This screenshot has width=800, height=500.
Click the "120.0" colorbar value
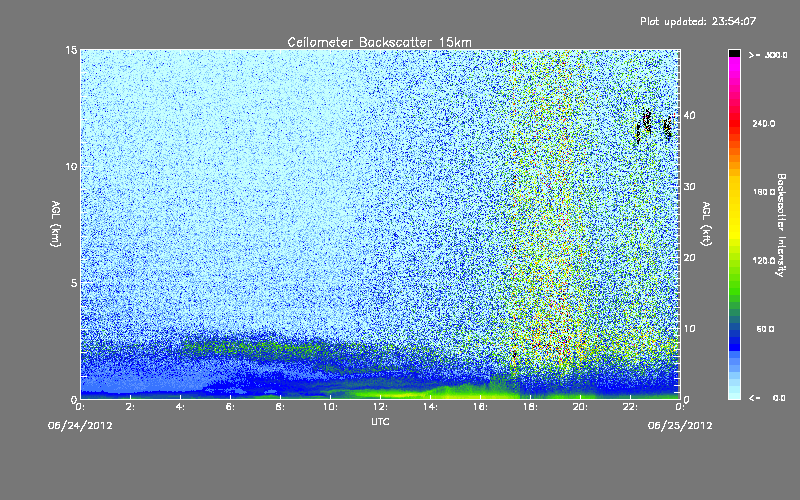pyautogui.click(x=764, y=260)
